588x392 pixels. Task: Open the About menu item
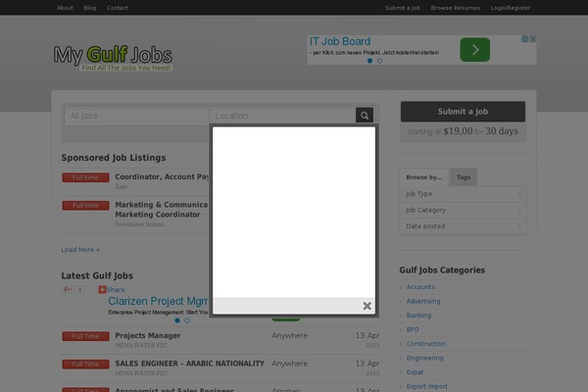(x=65, y=8)
